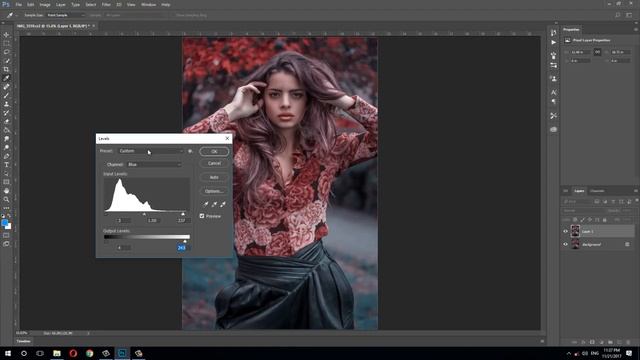Click Cancel in the Levels dialog
This screenshot has width=640, height=360.
point(214,163)
